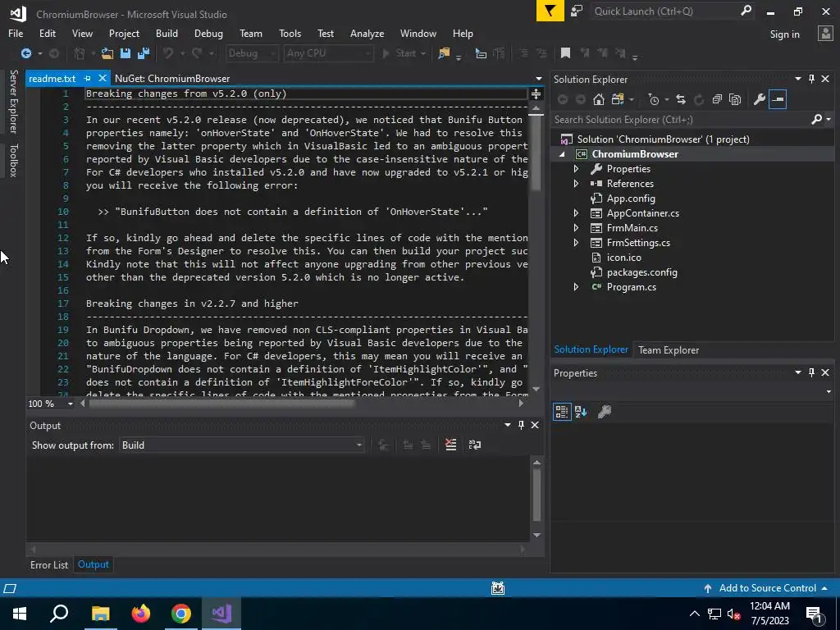Save the file with the Save icon
Image resolution: width=840 pixels, height=630 pixels.
[126, 53]
